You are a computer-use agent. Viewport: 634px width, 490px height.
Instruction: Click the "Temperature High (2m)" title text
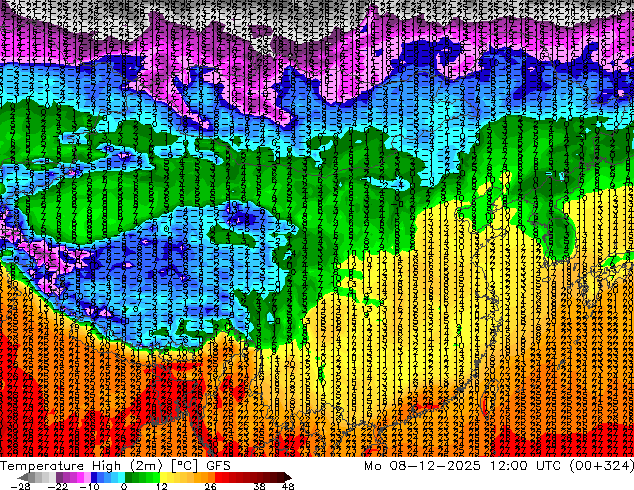point(81,466)
